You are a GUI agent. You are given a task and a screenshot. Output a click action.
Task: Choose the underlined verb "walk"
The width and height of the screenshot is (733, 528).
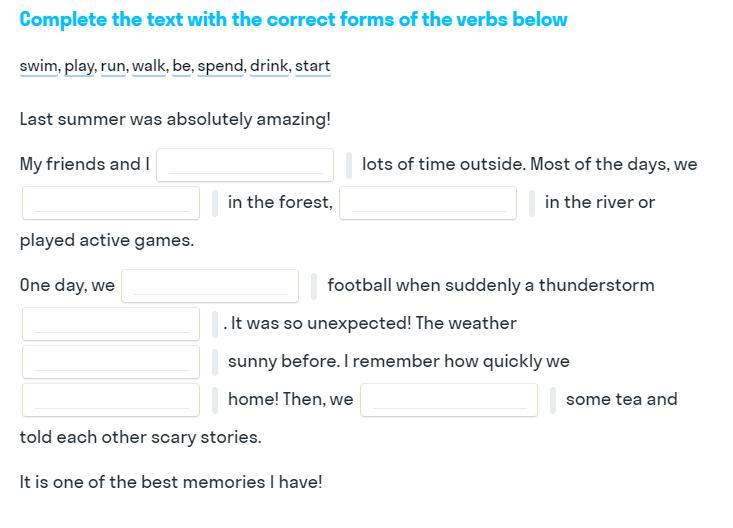point(148,66)
